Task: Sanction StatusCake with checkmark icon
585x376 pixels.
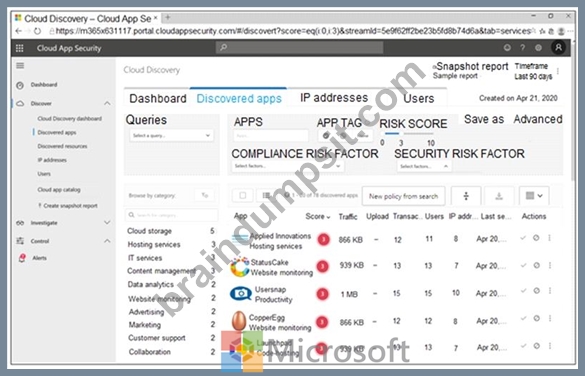Action: [x=523, y=265]
